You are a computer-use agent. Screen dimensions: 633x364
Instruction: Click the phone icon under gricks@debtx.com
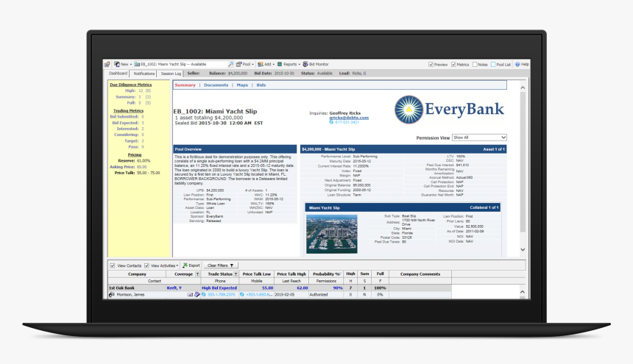point(331,122)
